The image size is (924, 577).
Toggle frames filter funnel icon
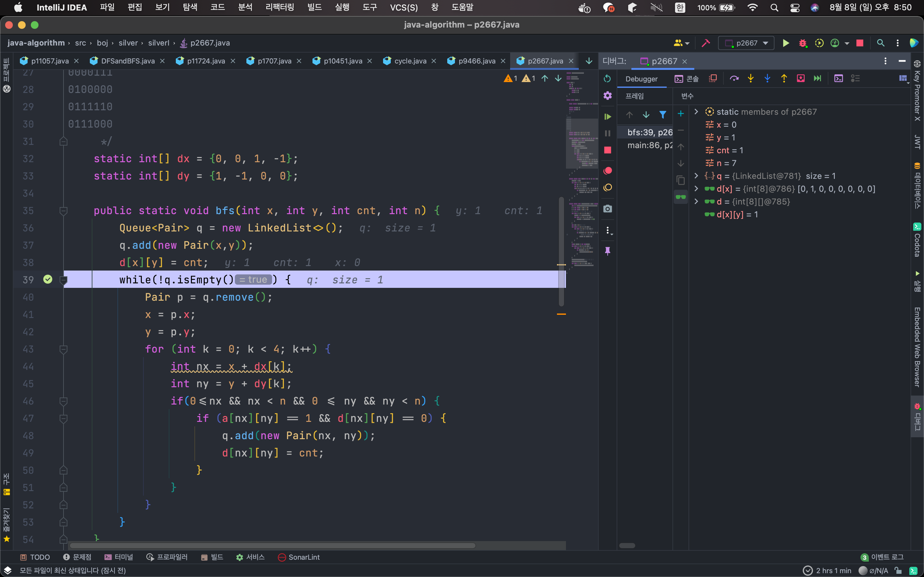coord(663,114)
